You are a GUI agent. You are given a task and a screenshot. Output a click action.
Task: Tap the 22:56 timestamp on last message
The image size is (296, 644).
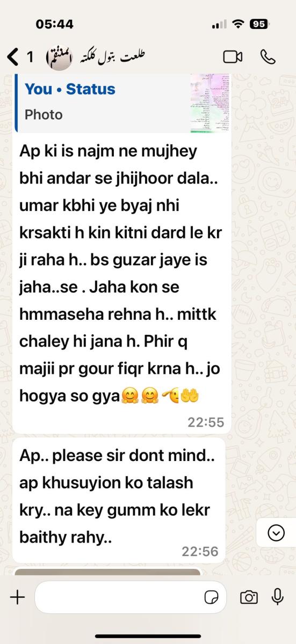(x=199, y=551)
